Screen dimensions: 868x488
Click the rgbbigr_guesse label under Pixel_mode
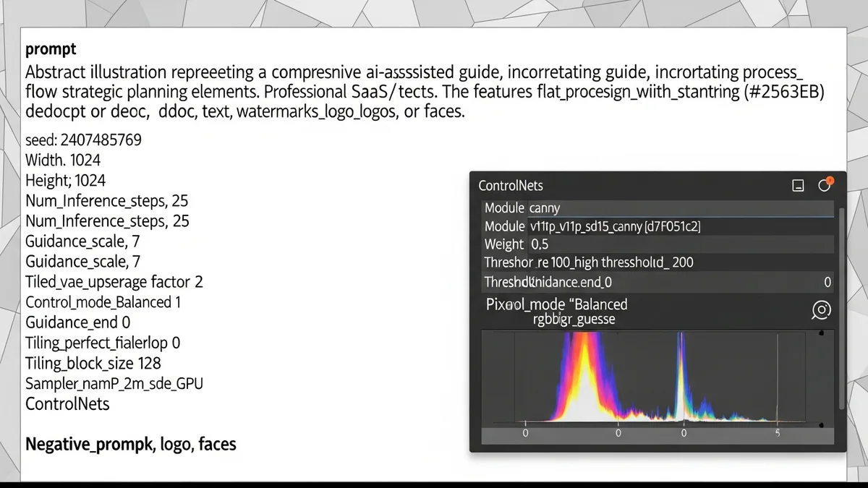574,320
